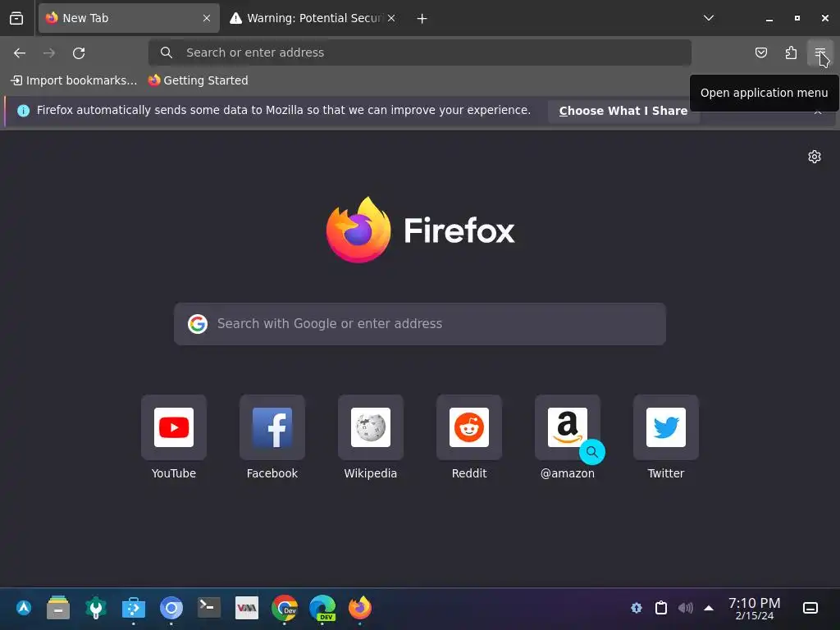Image resolution: width=840 pixels, height=630 pixels.
Task: Open the Firefox View button
Action: pyautogui.click(x=16, y=18)
